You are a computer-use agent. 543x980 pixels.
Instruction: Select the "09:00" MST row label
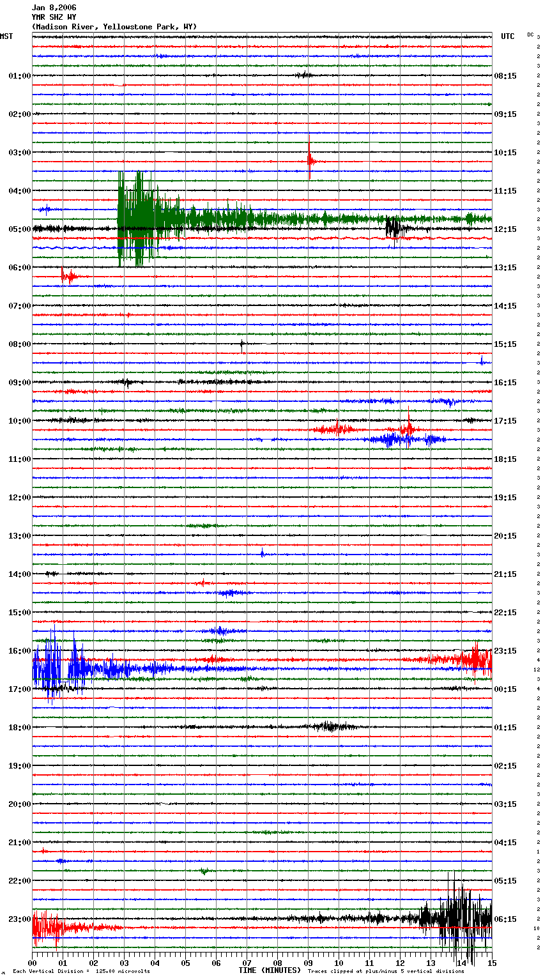click(x=20, y=383)
